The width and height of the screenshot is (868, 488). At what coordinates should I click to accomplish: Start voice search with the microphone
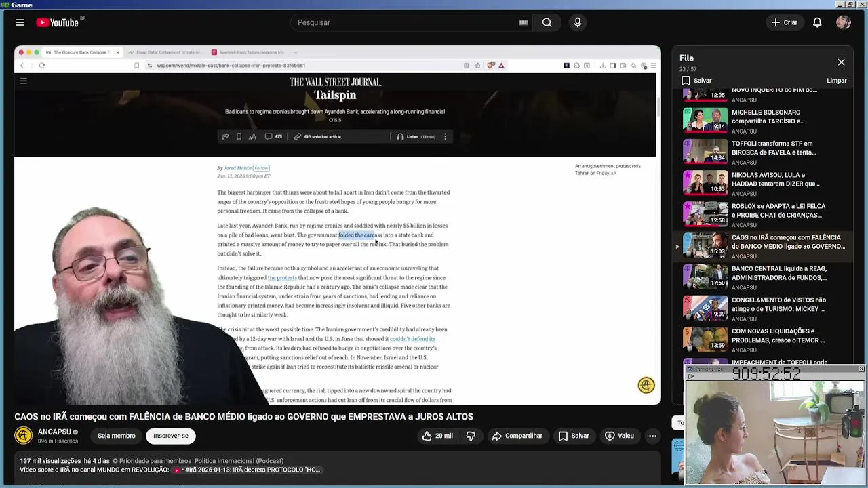coord(578,22)
